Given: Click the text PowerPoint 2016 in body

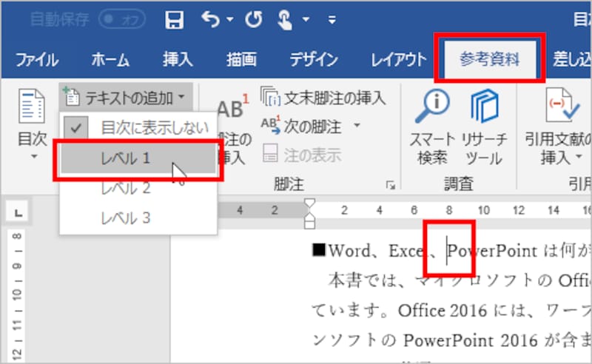Looking at the screenshot, I should tap(471, 341).
